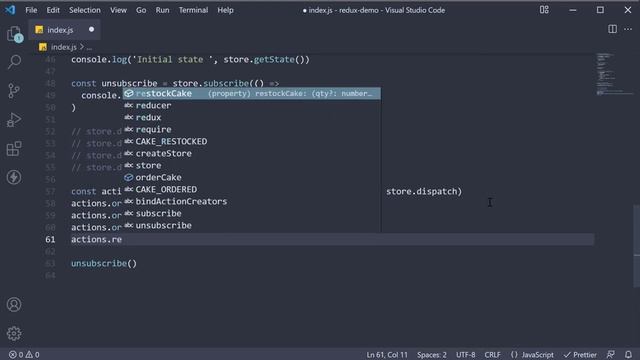Open the File menu
Image resolution: width=640 pixels, height=360 pixels.
click(x=31, y=10)
